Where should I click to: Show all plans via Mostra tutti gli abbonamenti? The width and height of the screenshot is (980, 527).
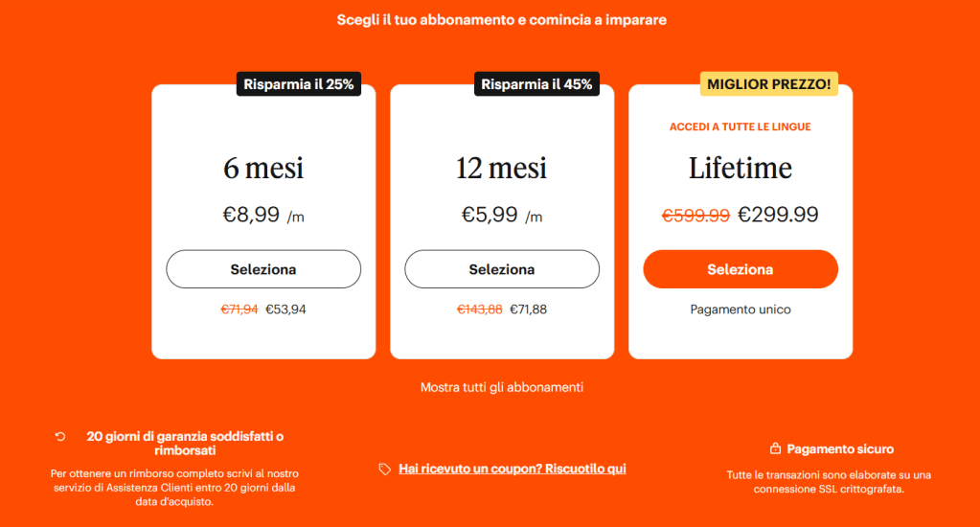click(502, 387)
